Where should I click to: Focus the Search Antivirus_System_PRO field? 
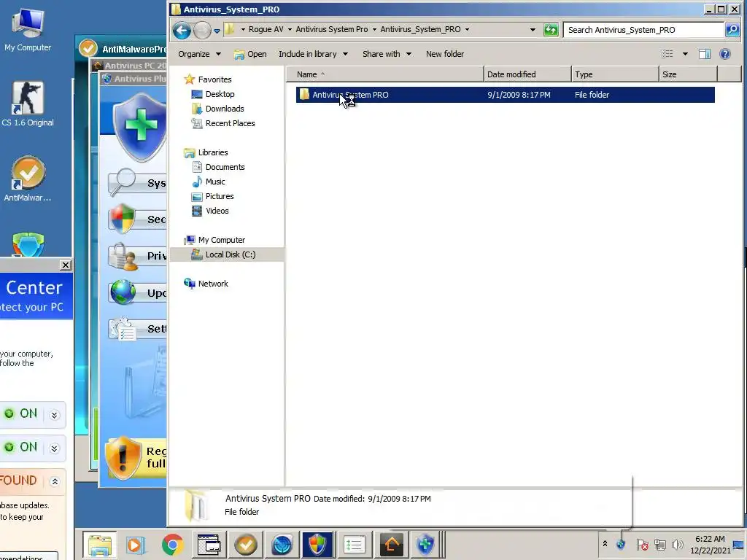point(643,29)
